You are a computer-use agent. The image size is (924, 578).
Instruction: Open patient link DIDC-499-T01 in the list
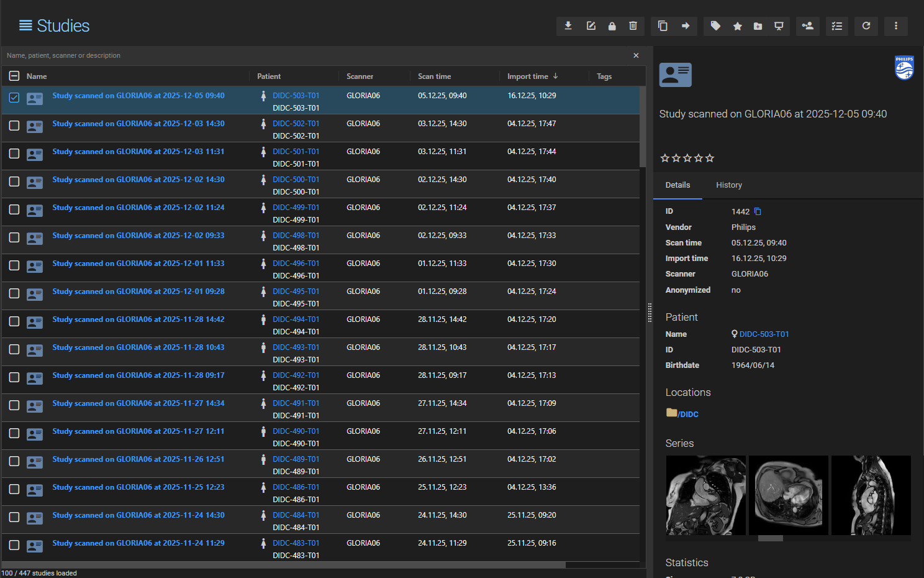[x=296, y=208]
